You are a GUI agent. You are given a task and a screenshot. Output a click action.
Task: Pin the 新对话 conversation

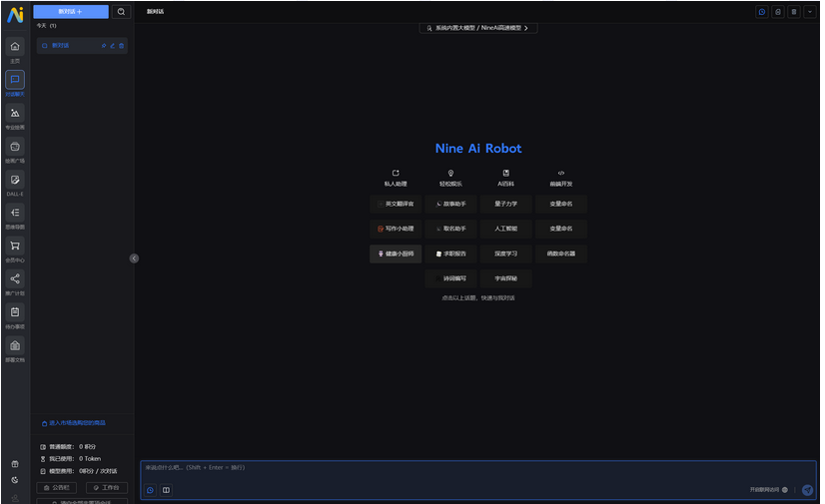104,46
